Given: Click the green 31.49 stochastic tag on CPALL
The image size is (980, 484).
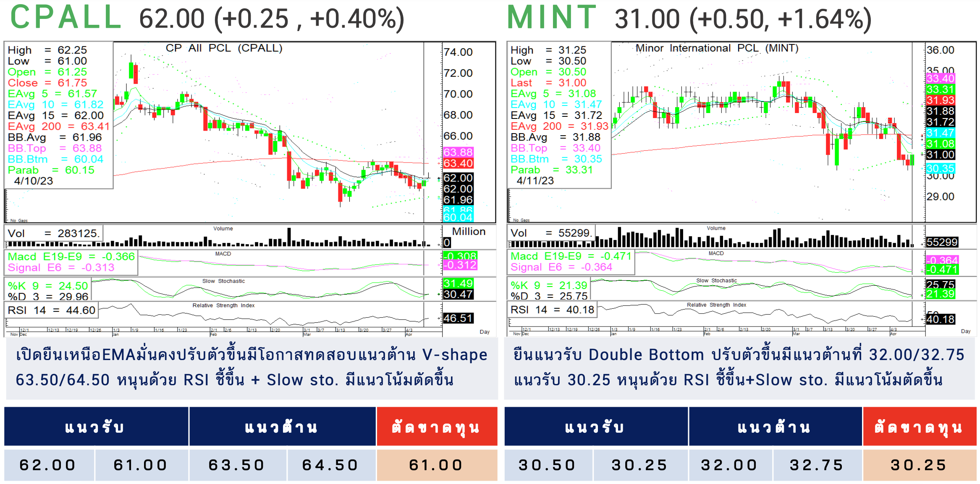Looking at the screenshot, I should (458, 284).
